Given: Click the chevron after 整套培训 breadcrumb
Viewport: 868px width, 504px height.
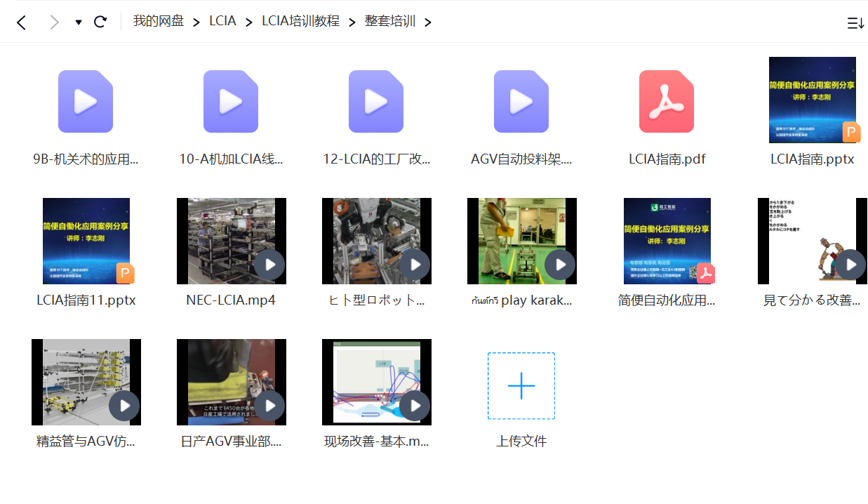Looking at the screenshot, I should [x=428, y=22].
